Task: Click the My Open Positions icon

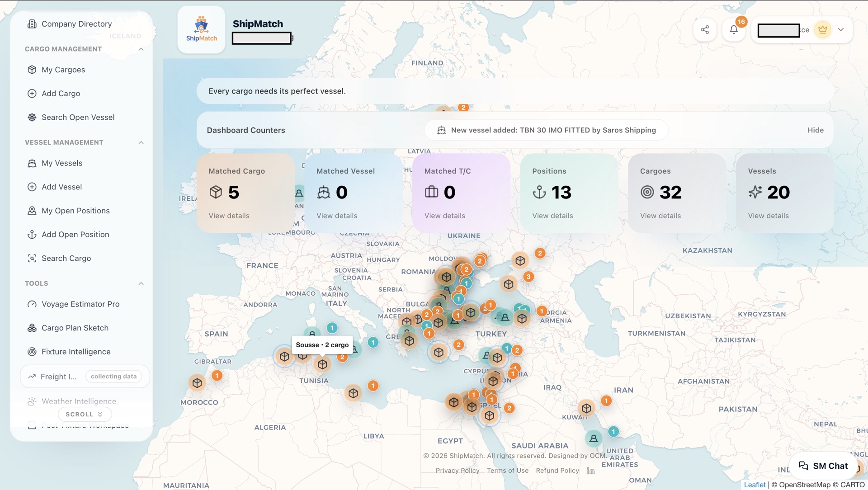Action: 32,211
